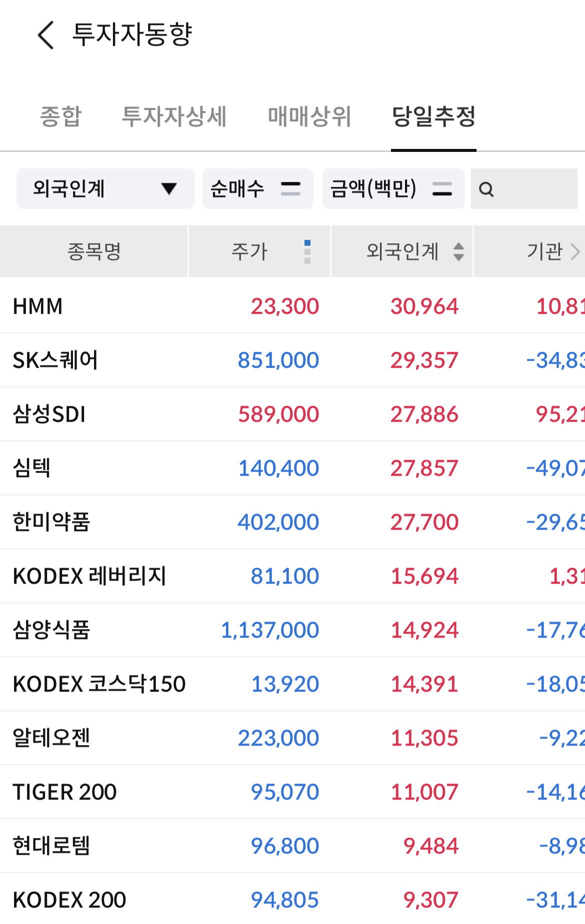The height and width of the screenshot is (924, 585).
Task: Sort by the 외국인계 column arrows
Action: pos(458,251)
